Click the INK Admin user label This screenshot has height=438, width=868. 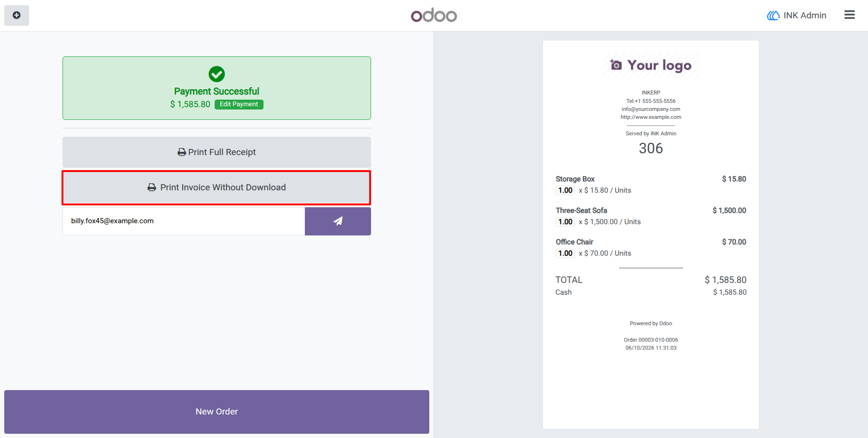tap(797, 16)
